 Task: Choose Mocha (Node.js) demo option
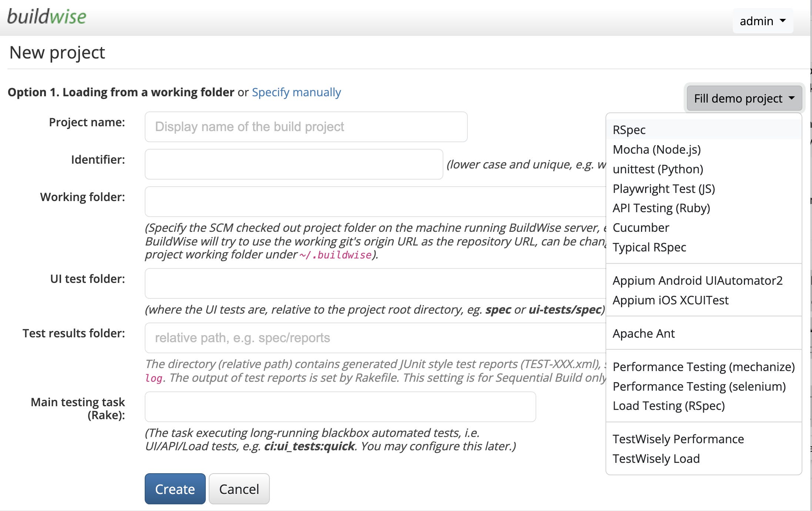point(657,150)
